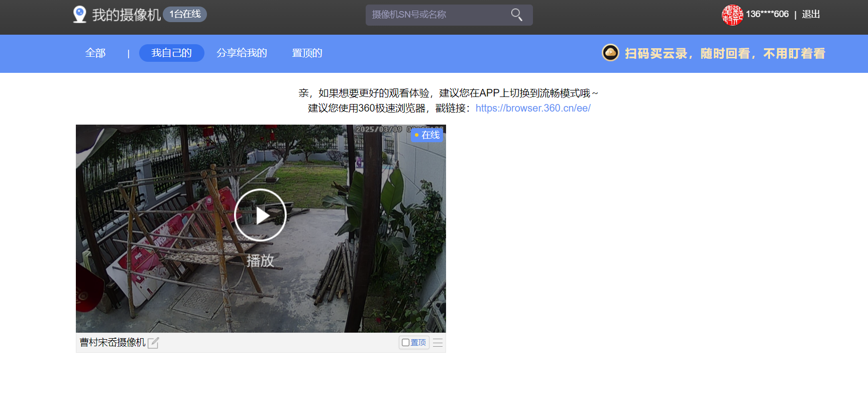The image size is (868, 402).
Task: Switch to the 全部 tab
Action: pos(95,53)
